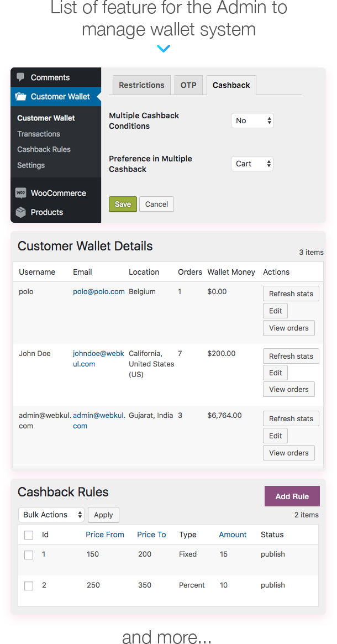Open Customer Wallet submenu entry
This screenshot has height=644, width=337.
coord(46,118)
